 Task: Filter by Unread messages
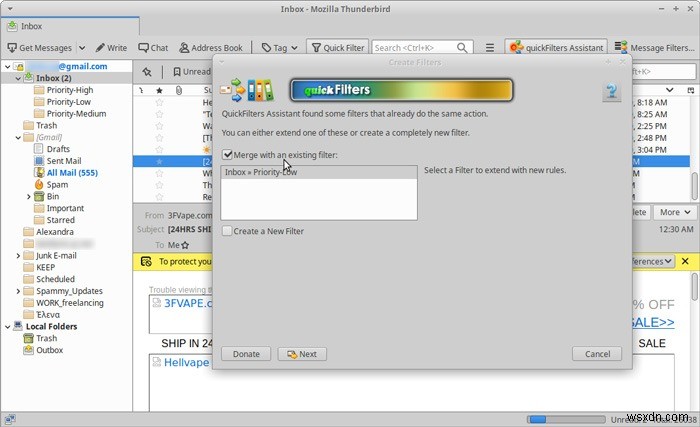tap(192, 72)
